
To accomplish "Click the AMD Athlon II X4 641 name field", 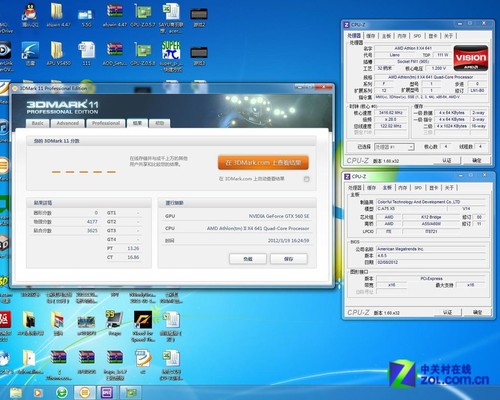I will point(413,48).
